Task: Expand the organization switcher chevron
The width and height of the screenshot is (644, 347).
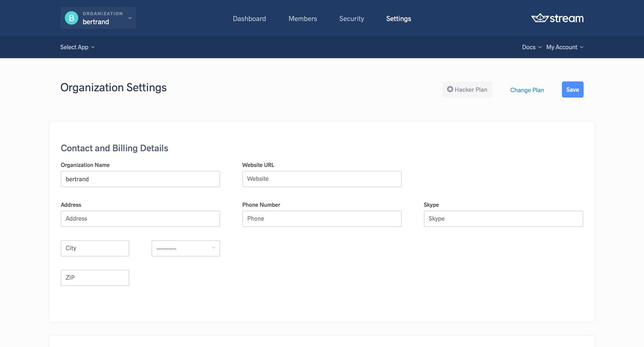Action: pos(130,18)
